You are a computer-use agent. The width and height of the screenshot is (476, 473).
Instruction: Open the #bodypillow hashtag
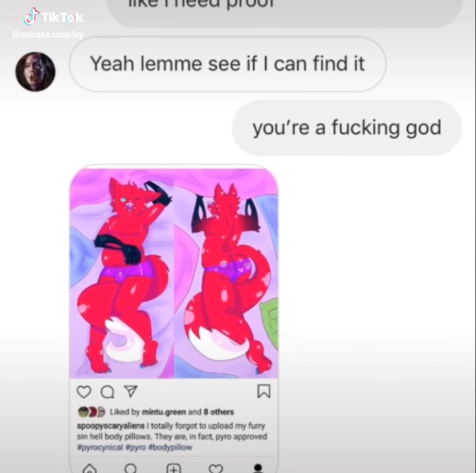[x=170, y=447]
